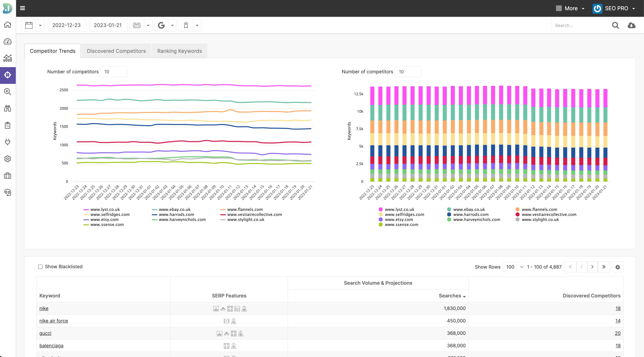Click the calendar date picker icon
The width and height of the screenshot is (644, 357).
coord(29,25)
